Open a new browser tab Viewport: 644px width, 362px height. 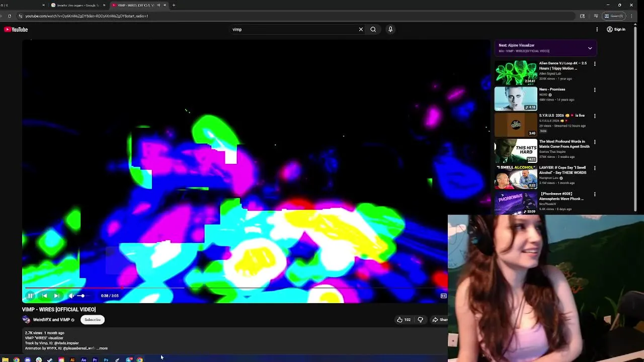174,5
